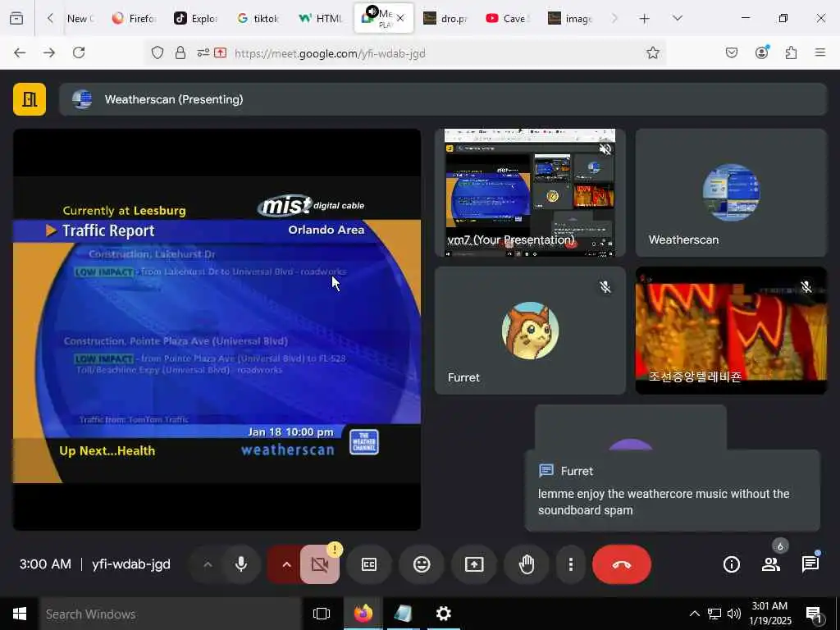
Task: Show hidden system tray icons
Action: [x=694, y=614]
